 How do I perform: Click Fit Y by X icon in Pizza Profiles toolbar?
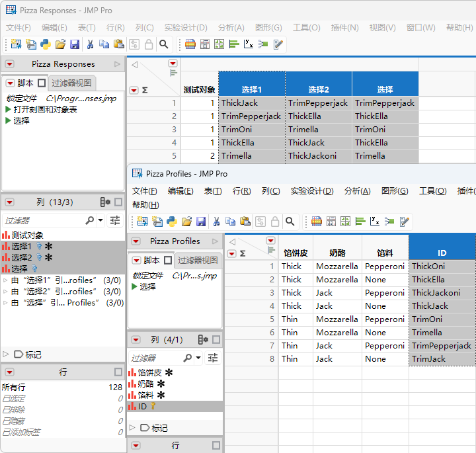point(375,222)
